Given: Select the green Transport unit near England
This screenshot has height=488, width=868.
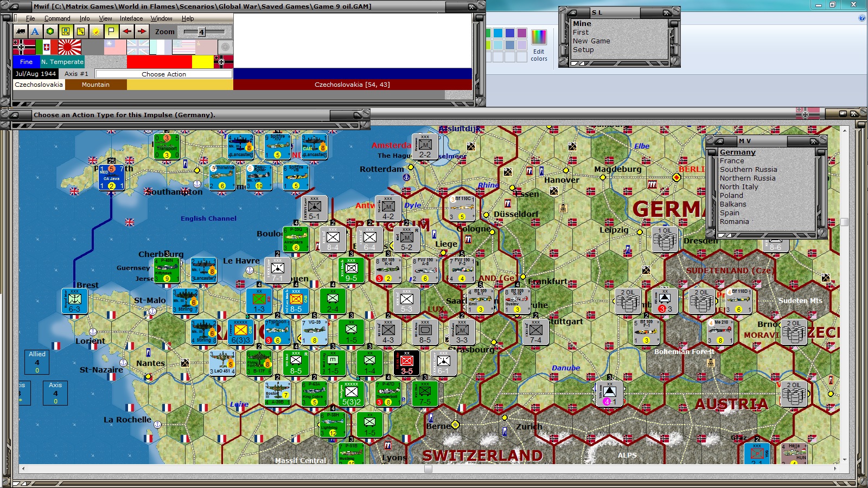Looking at the screenshot, I should pyautogui.click(x=167, y=146).
